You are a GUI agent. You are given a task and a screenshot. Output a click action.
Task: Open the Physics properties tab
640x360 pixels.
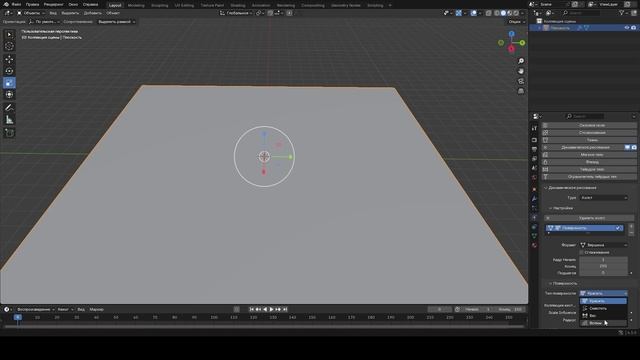point(534,218)
